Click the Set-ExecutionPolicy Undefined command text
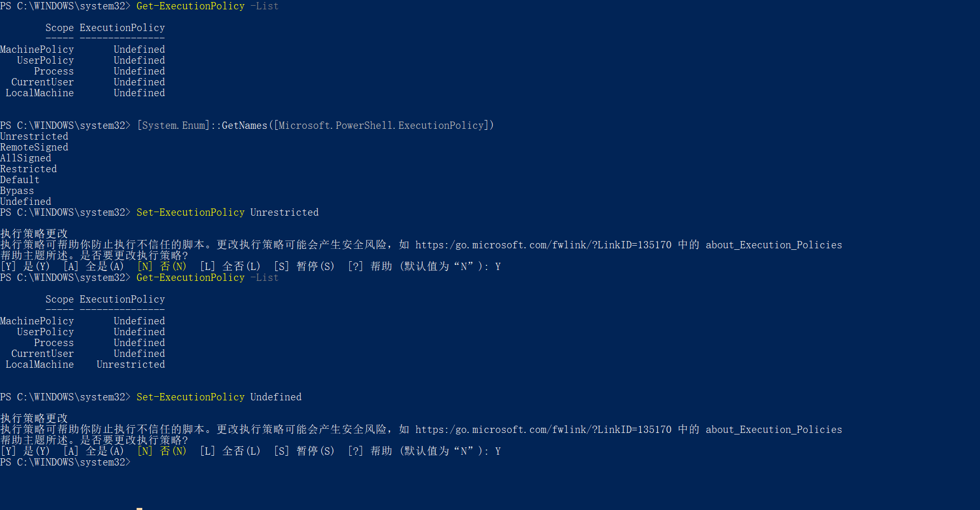The width and height of the screenshot is (980, 510). pos(219,397)
